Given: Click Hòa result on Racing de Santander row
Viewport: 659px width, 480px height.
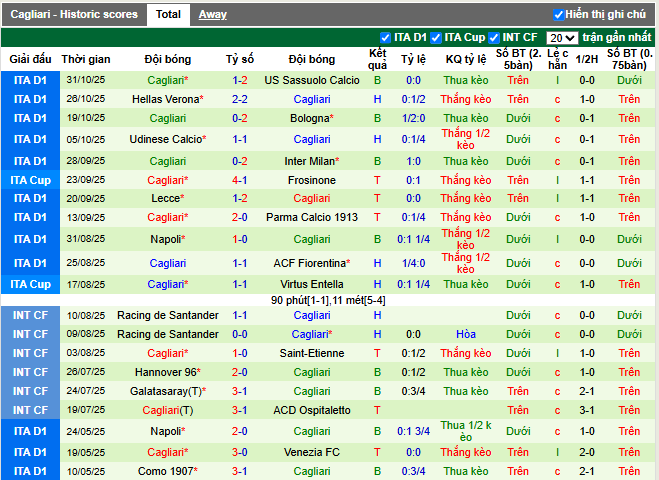Looking at the screenshot, I should tap(466, 334).
